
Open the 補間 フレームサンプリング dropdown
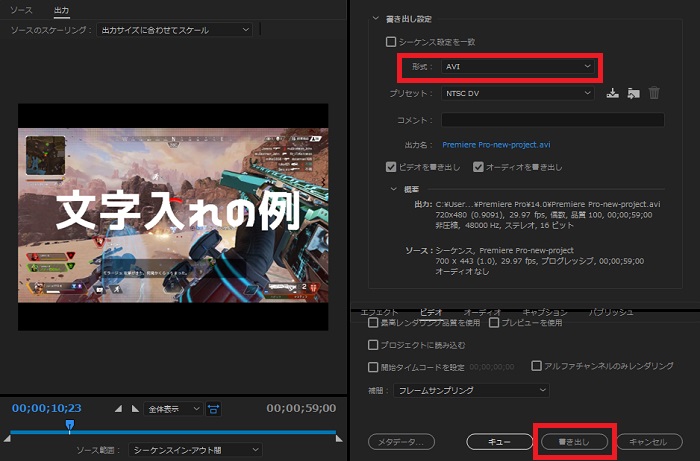pos(471,390)
